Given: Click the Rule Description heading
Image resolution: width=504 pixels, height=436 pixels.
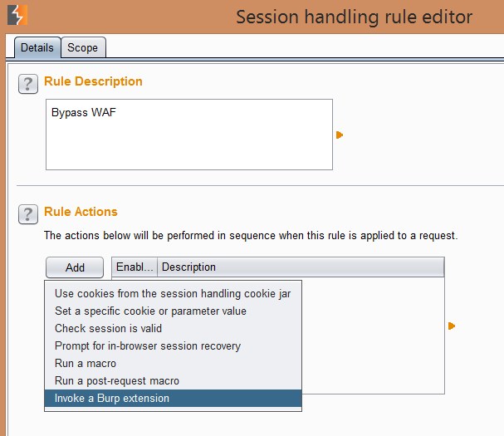Looking at the screenshot, I should (x=93, y=81).
